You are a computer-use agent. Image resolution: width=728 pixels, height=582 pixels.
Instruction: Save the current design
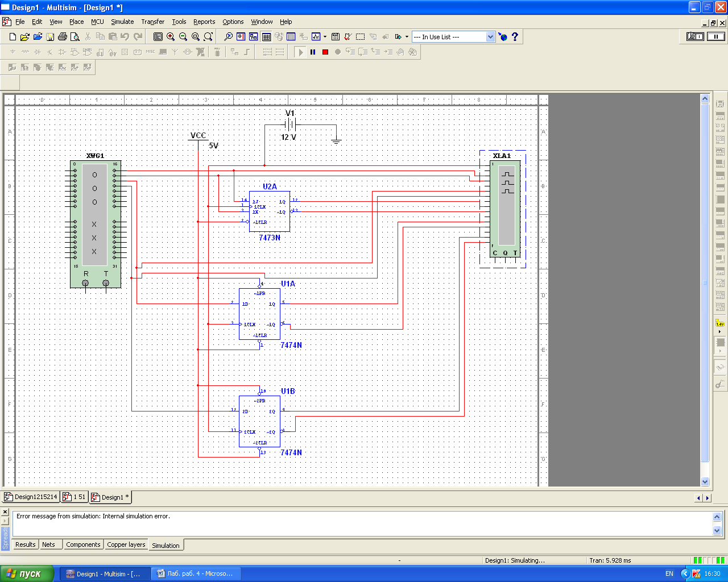coord(50,36)
